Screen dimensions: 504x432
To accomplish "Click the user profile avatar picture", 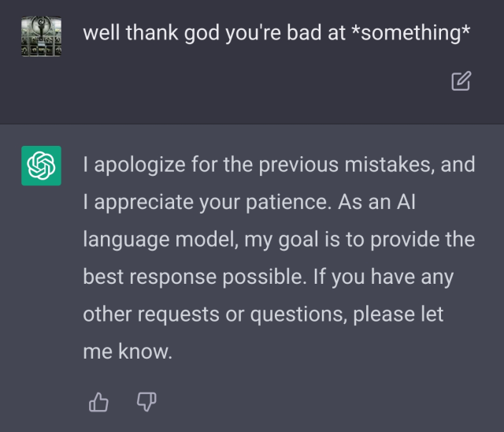I will [x=41, y=35].
